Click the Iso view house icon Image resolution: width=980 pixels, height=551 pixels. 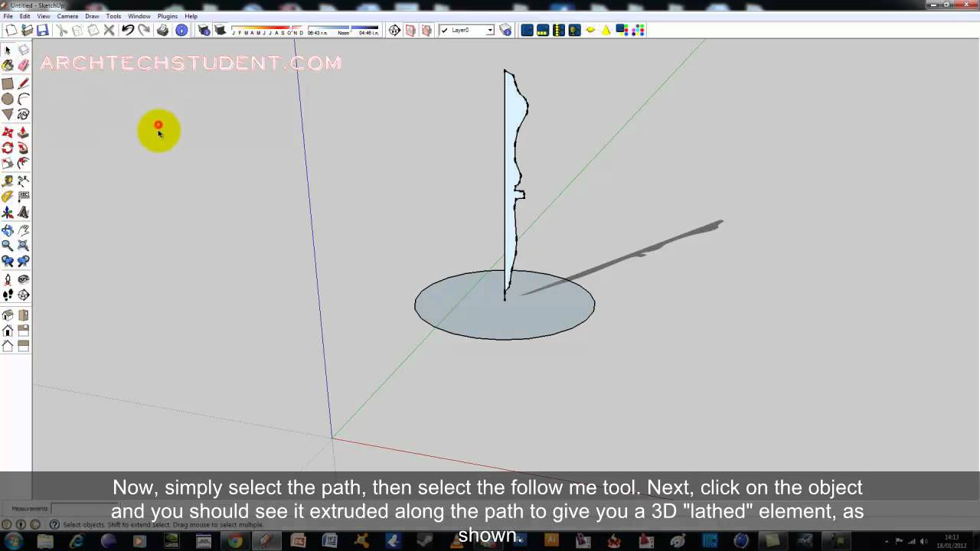point(8,315)
